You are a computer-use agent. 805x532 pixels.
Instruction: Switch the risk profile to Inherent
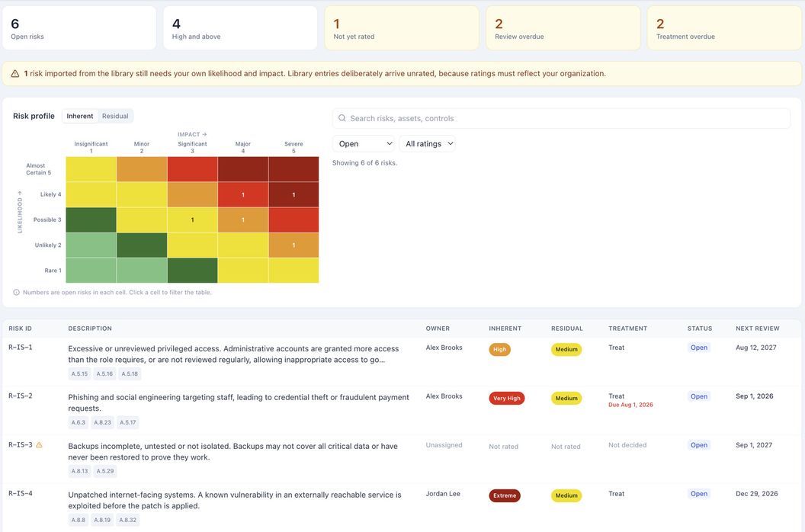(79, 116)
